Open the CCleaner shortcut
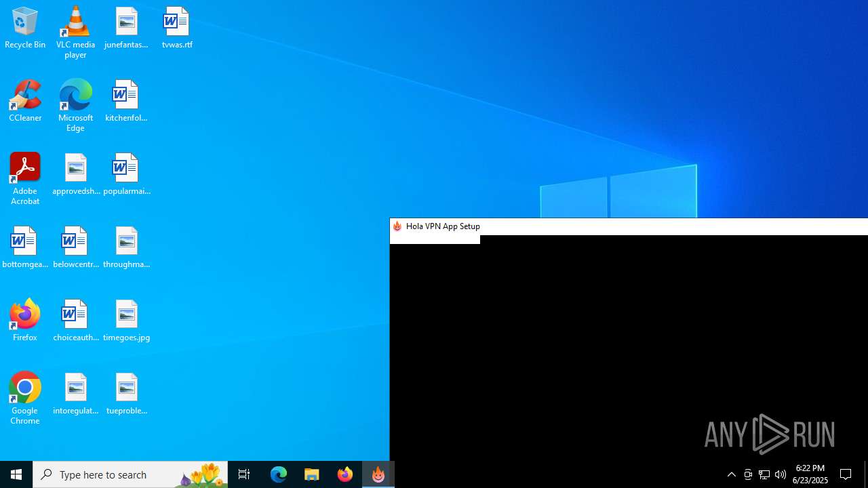This screenshot has width=868, height=488. click(x=25, y=101)
